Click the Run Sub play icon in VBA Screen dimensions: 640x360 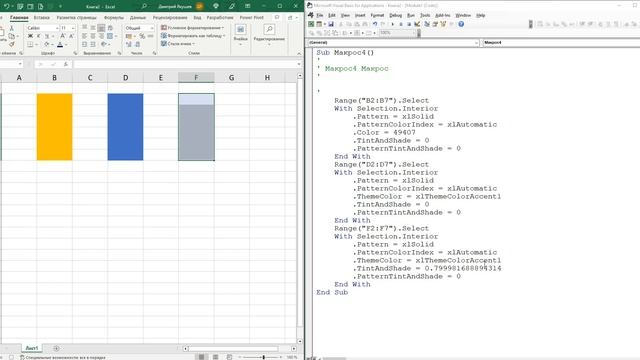point(393,24)
